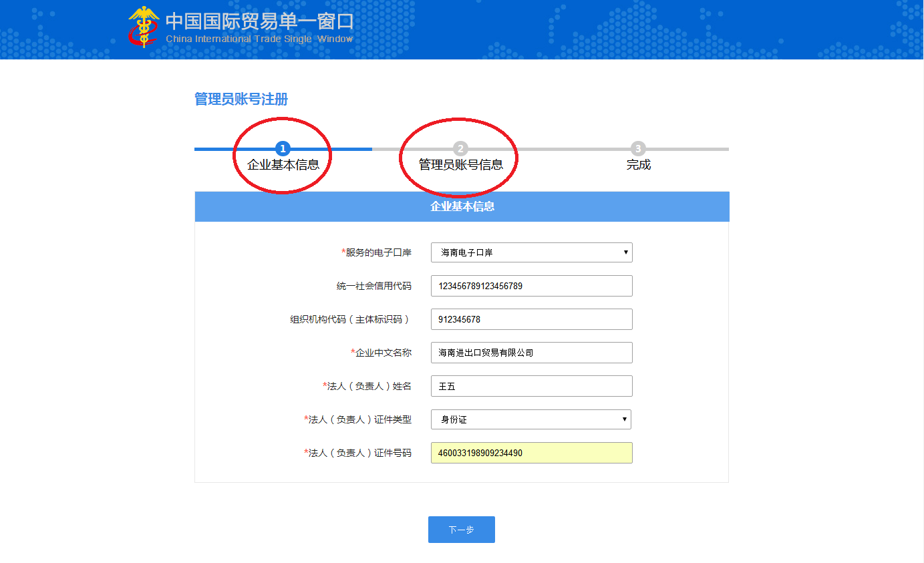
Task: Click the 统一社会信用代码 input field
Action: coord(531,286)
